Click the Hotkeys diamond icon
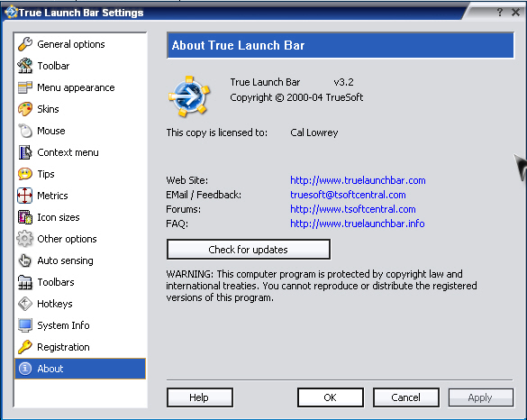 tap(25, 304)
